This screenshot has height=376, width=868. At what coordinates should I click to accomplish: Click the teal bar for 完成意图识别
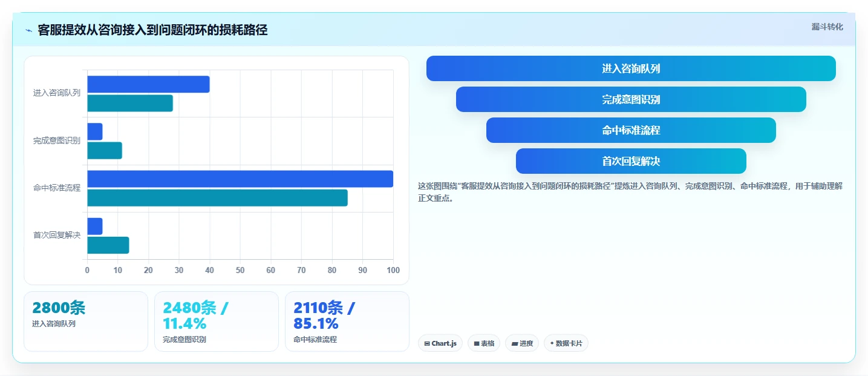click(105, 151)
